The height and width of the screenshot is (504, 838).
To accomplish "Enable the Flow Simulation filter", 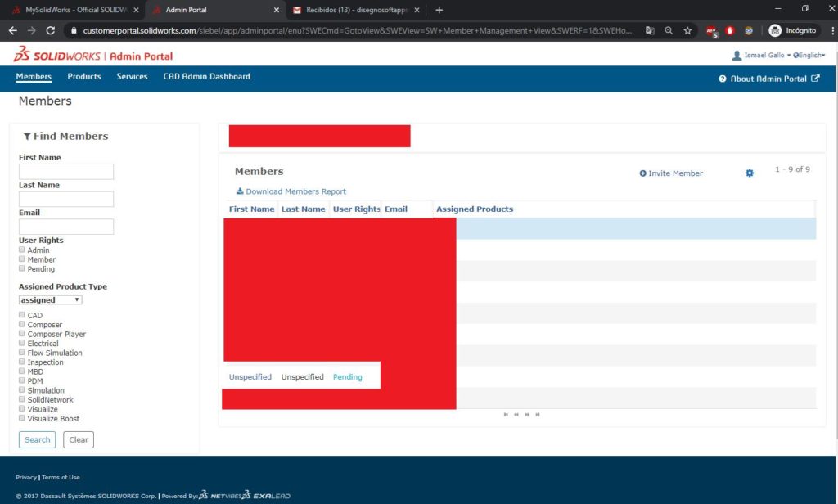I will 22,352.
